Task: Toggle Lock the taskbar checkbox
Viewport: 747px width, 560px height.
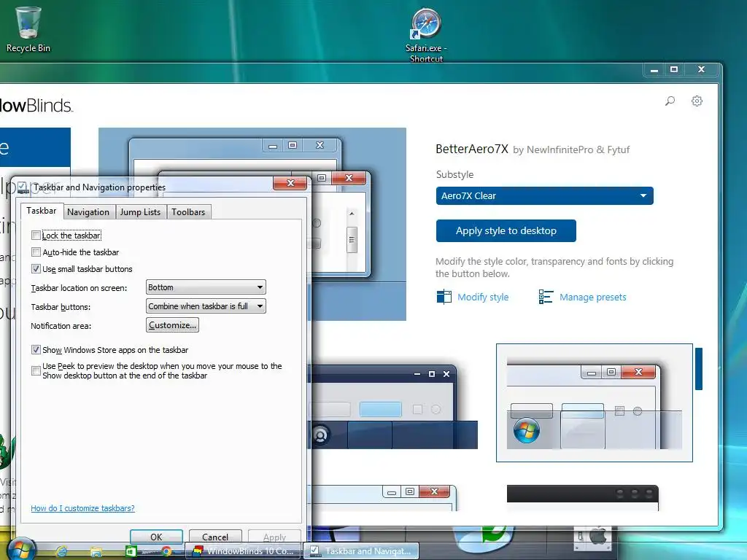Action: [36, 236]
